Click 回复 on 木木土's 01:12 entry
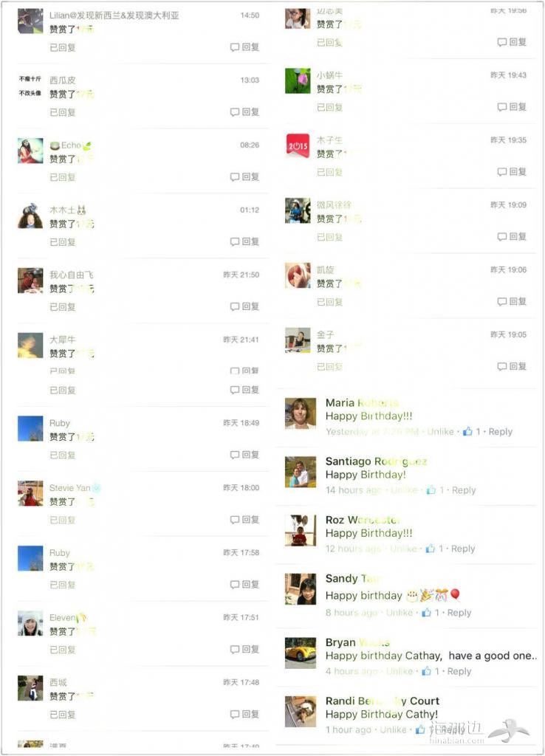This screenshot has width=545, height=756. pos(250,241)
